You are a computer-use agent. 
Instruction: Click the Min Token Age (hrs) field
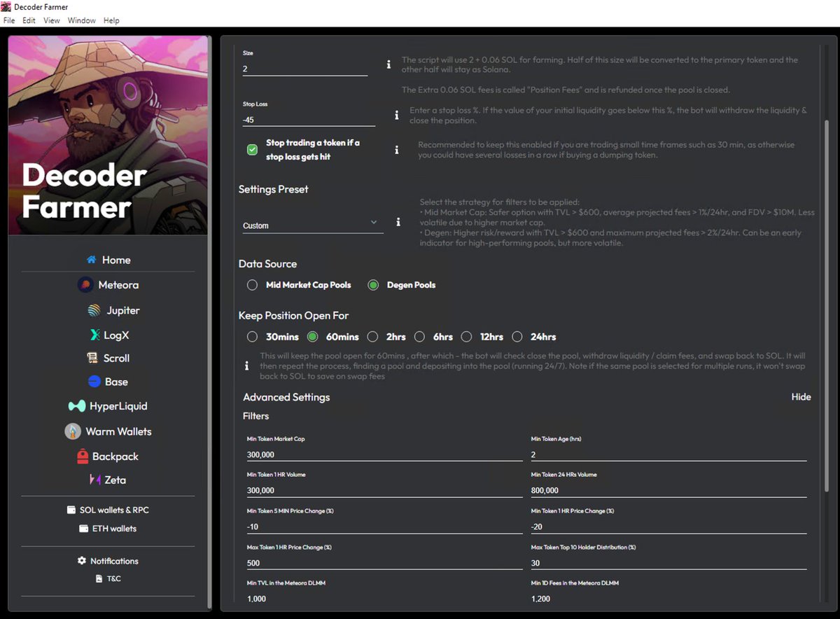coord(668,454)
